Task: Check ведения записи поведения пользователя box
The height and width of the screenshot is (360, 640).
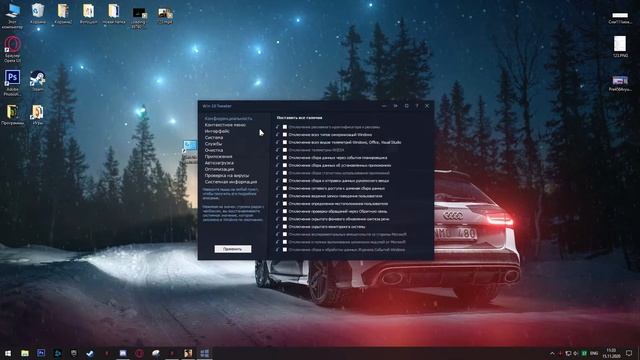Action: [285, 196]
